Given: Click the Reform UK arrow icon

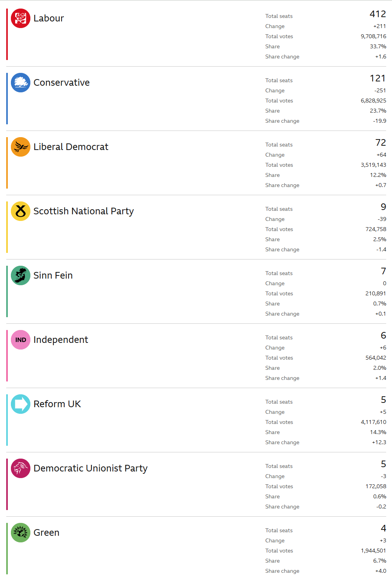Looking at the screenshot, I should (21, 404).
